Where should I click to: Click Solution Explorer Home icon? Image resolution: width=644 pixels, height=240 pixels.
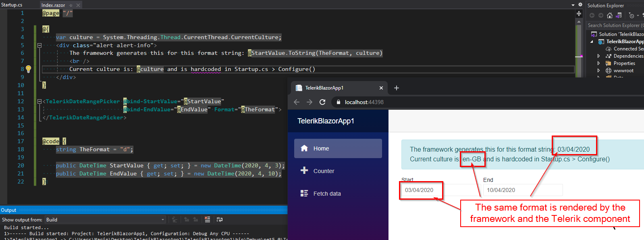(x=610, y=15)
